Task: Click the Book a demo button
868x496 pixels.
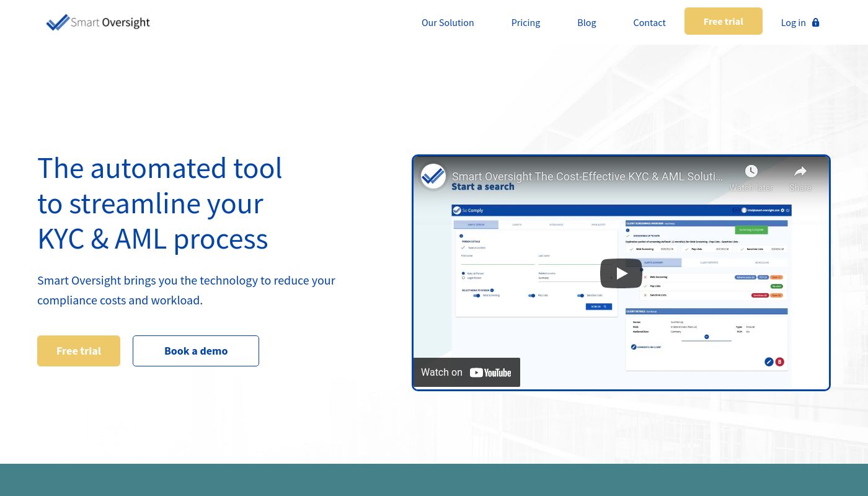Action: pyautogui.click(x=196, y=351)
